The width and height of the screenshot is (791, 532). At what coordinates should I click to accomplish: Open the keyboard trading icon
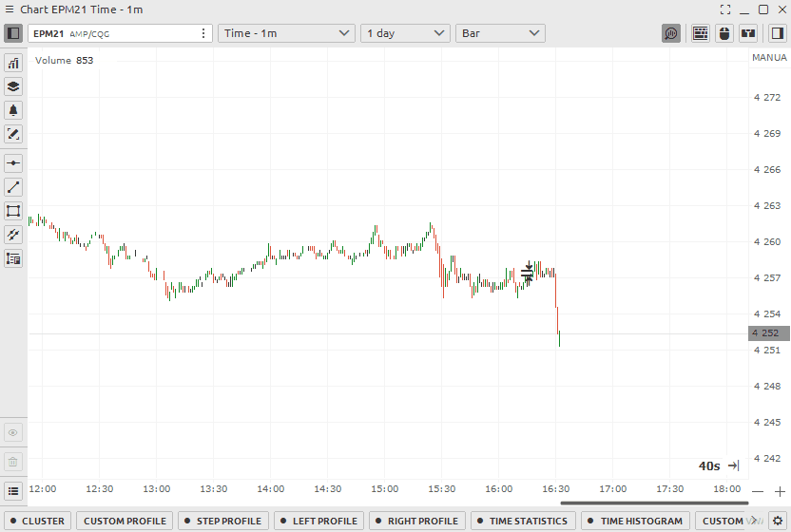[700, 33]
